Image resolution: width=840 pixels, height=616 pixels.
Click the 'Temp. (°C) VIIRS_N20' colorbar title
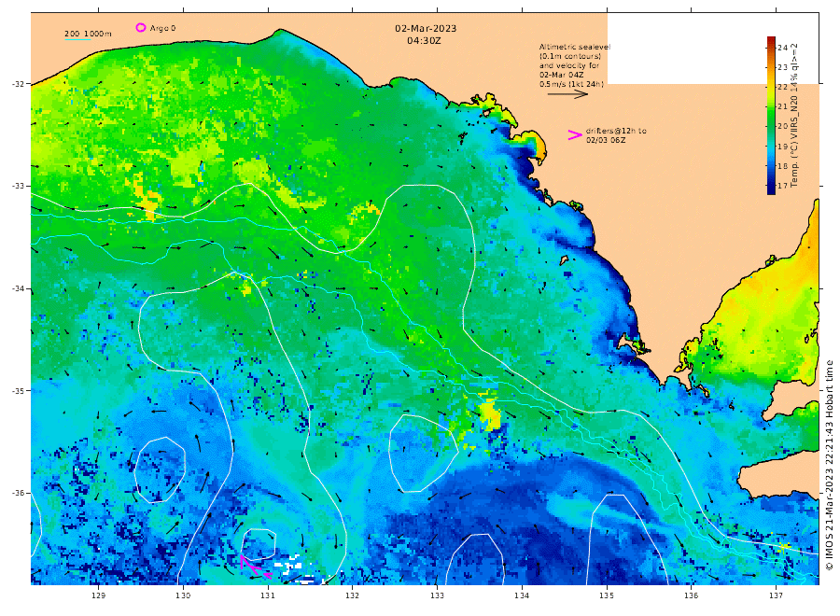pyautogui.click(x=794, y=143)
